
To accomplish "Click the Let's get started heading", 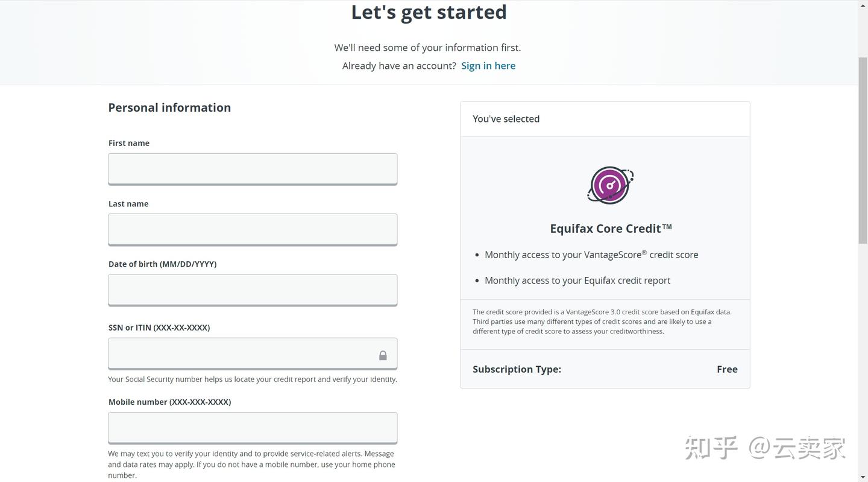I will click(429, 11).
